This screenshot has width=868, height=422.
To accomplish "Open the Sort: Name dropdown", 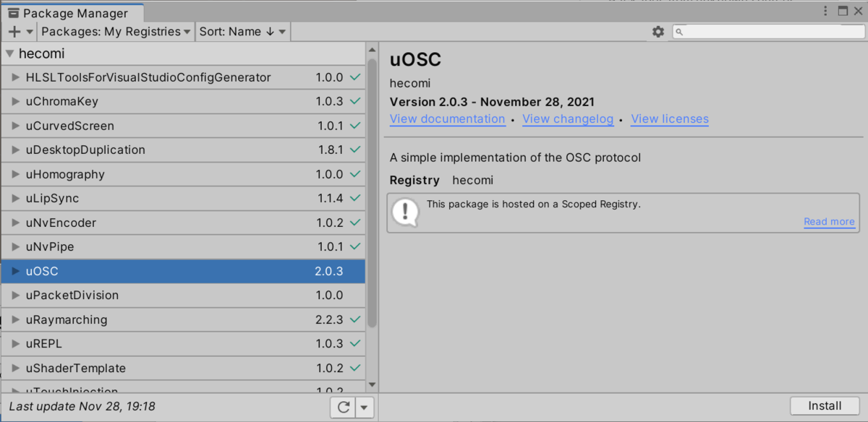I will click(242, 32).
